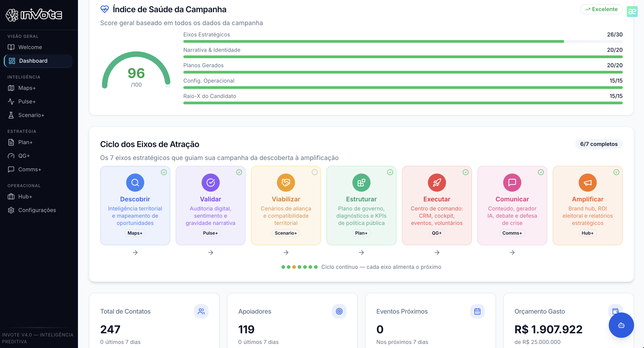Open QG+ gauge icon in sidebar
644x348 pixels.
[11, 156]
